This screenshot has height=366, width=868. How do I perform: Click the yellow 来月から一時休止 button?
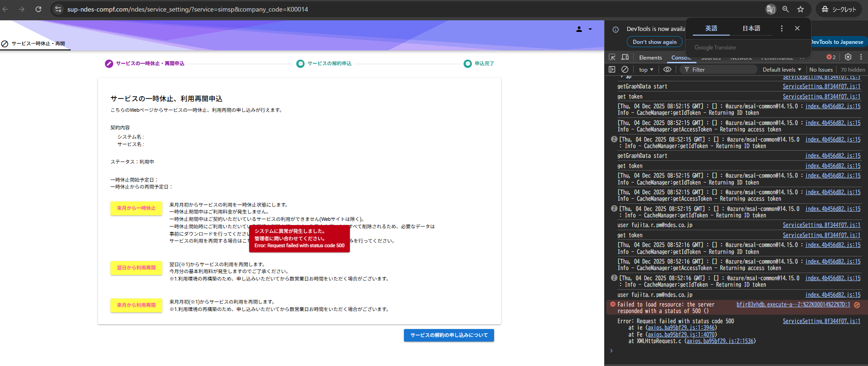point(136,208)
